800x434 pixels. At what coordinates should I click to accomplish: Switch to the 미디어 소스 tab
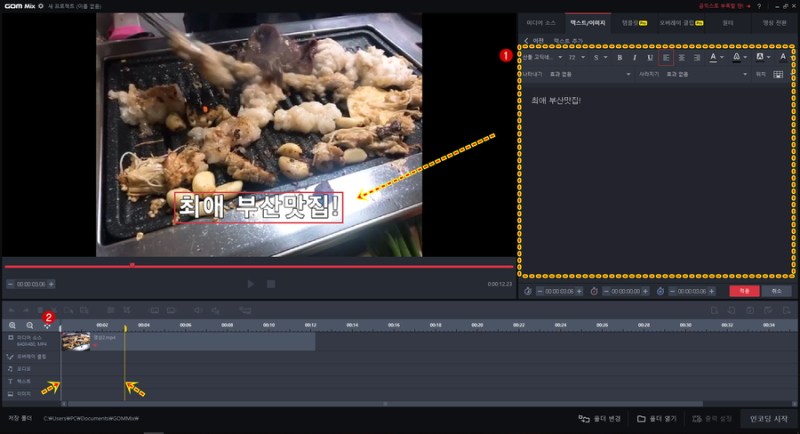point(541,23)
